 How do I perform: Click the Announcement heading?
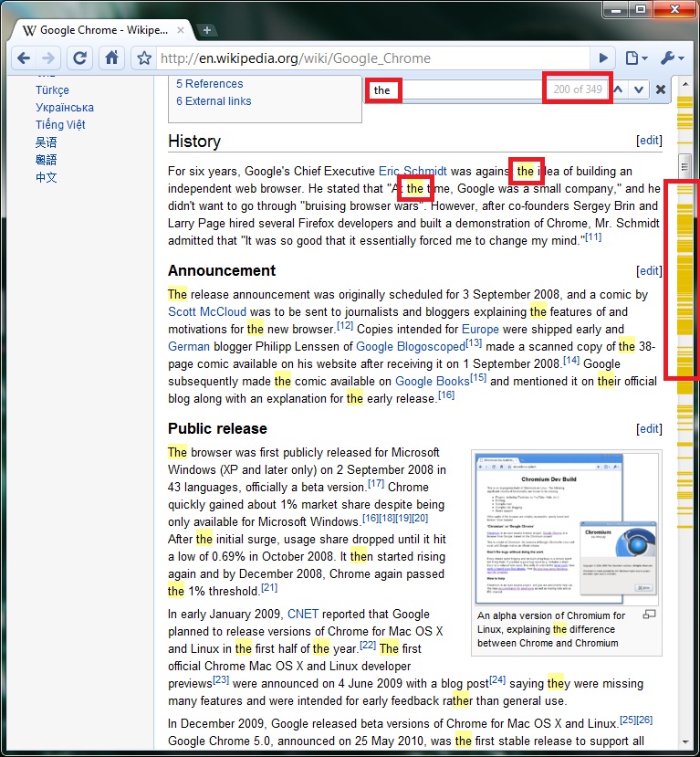(x=222, y=271)
